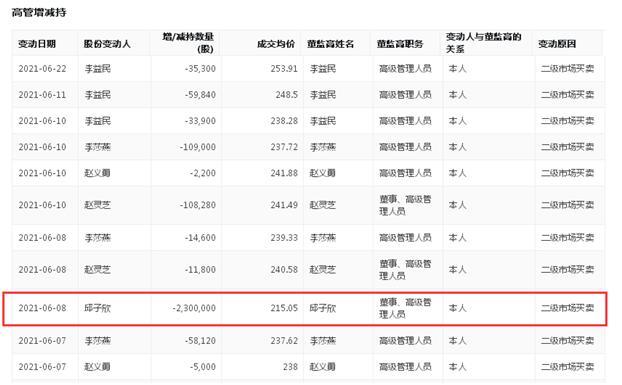The width and height of the screenshot is (622, 385).
Task: Select 董事、高级管理人员 position in 241.49 row
Action: 405,205
